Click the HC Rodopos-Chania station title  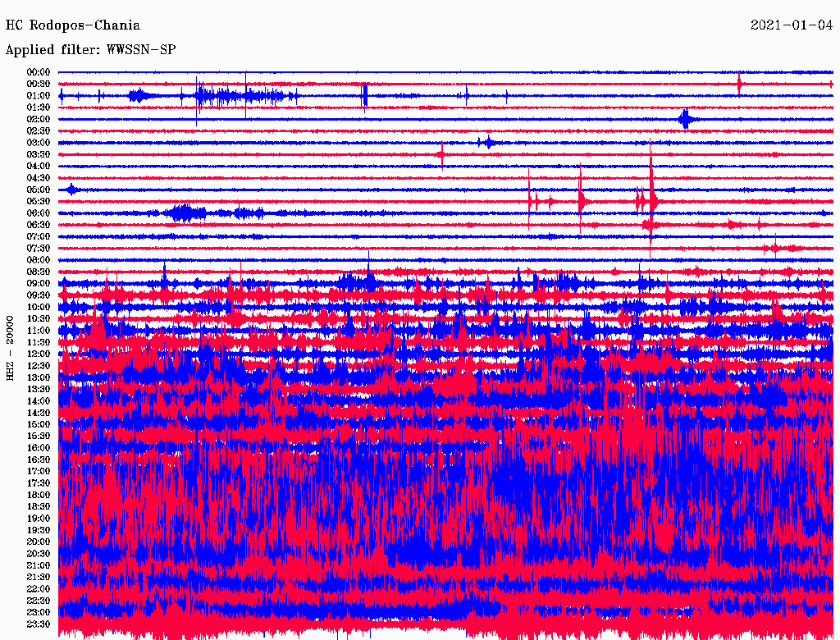pyautogui.click(x=73, y=25)
